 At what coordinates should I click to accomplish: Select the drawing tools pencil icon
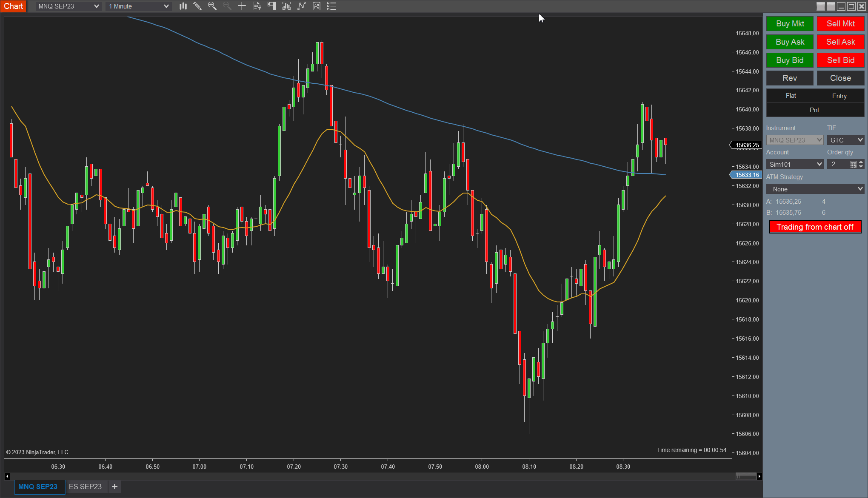pos(197,6)
